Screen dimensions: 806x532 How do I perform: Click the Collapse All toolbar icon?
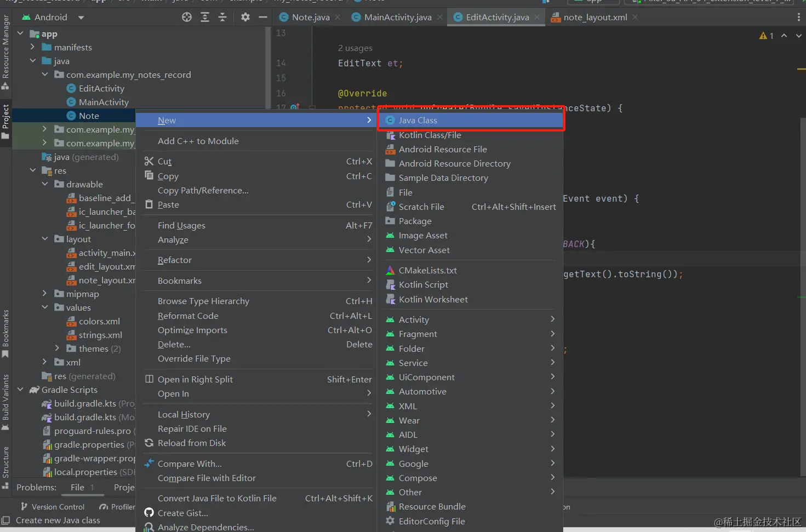[x=222, y=17]
